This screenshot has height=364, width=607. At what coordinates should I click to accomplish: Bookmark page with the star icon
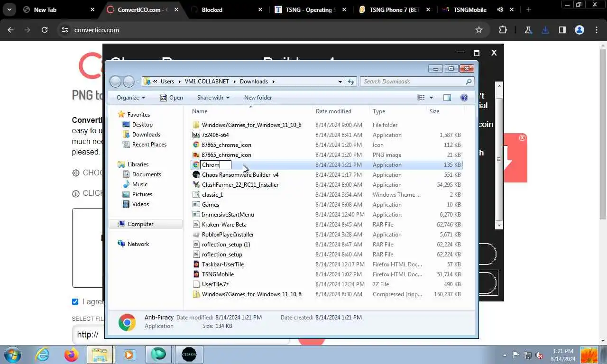point(479,30)
